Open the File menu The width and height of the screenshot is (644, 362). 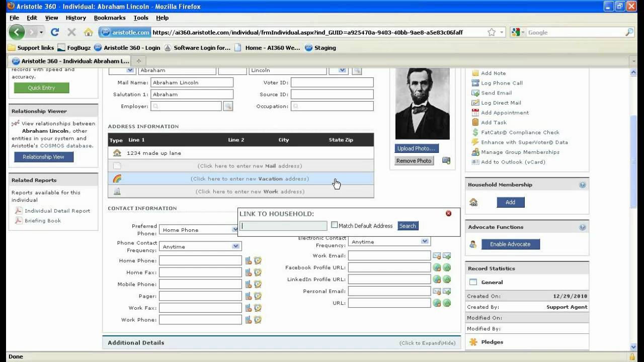(x=14, y=18)
